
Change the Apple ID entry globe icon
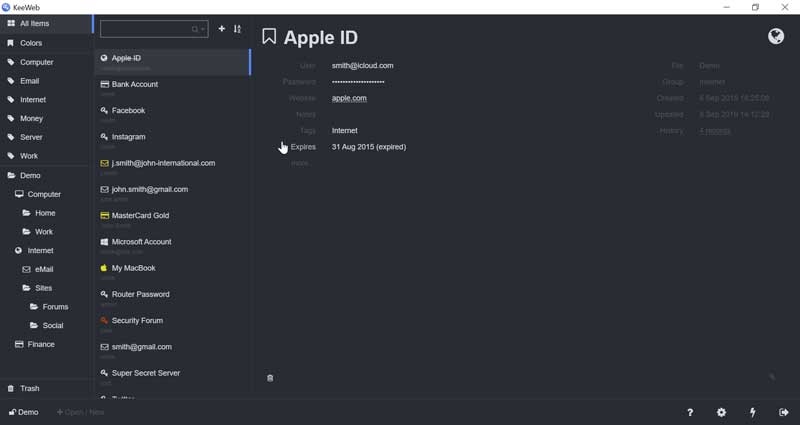point(775,37)
